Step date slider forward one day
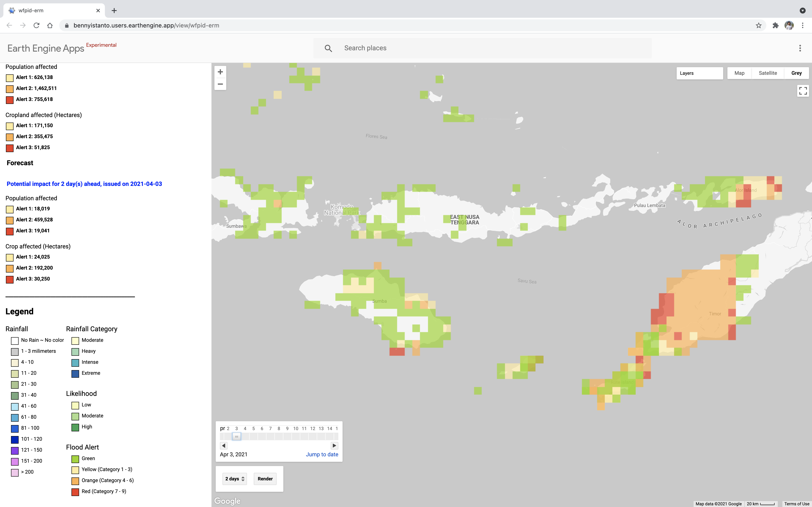This screenshot has height=507, width=812. (x=334, y=446)
